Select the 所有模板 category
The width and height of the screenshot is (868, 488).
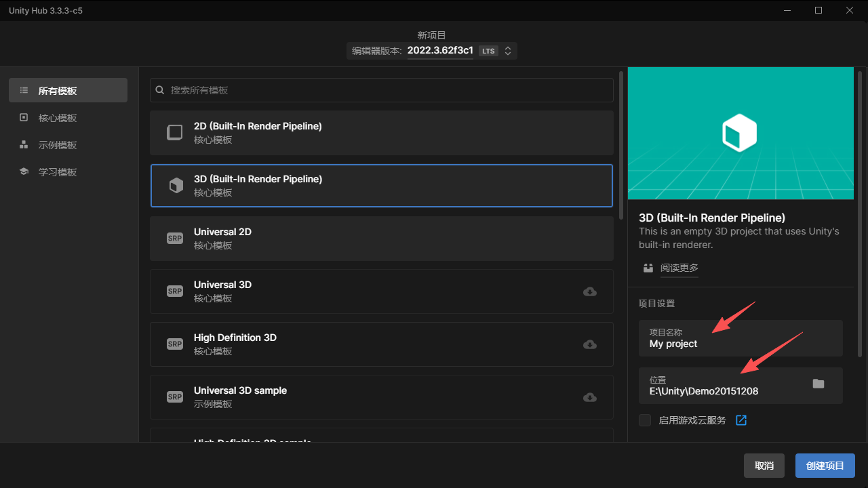(68, 90)
